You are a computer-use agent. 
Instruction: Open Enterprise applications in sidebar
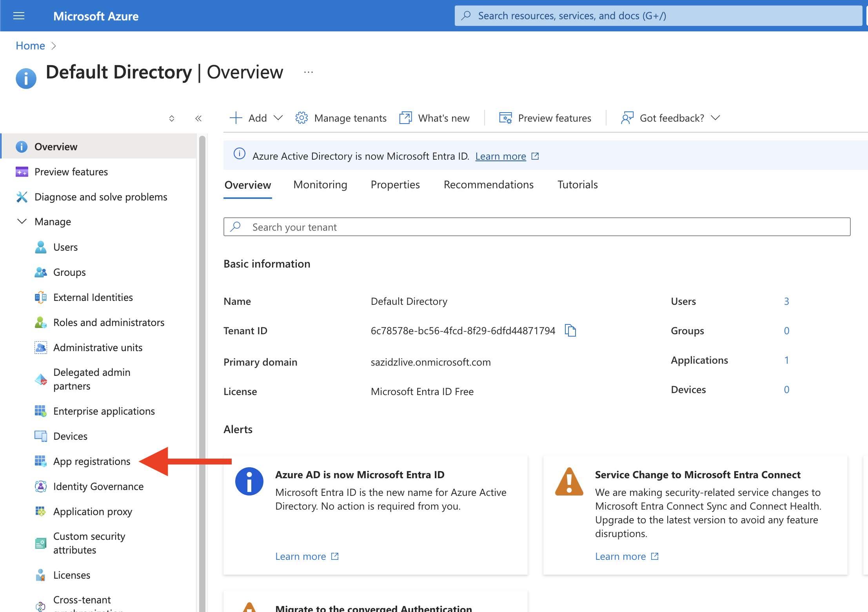(x=104, y=411)
